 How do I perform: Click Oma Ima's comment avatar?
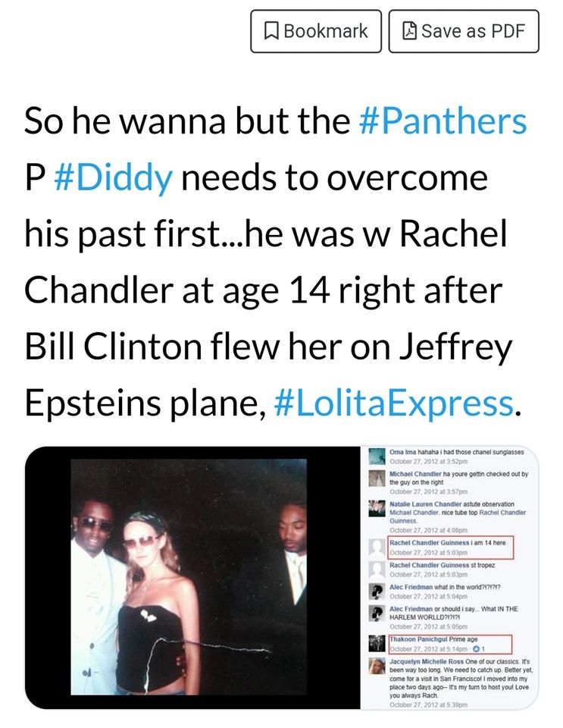(377, 457)
